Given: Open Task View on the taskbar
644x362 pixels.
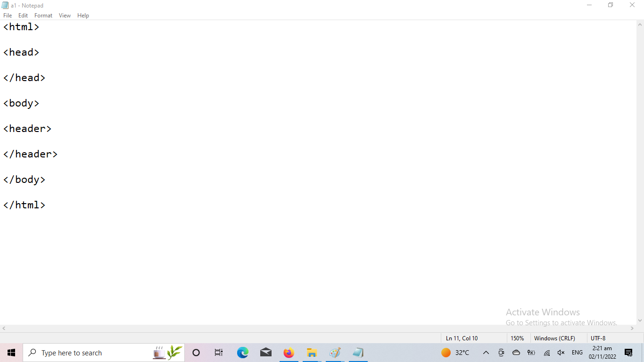Looking at the screenshot, I should pyautogui.click(x=219, y=353).
